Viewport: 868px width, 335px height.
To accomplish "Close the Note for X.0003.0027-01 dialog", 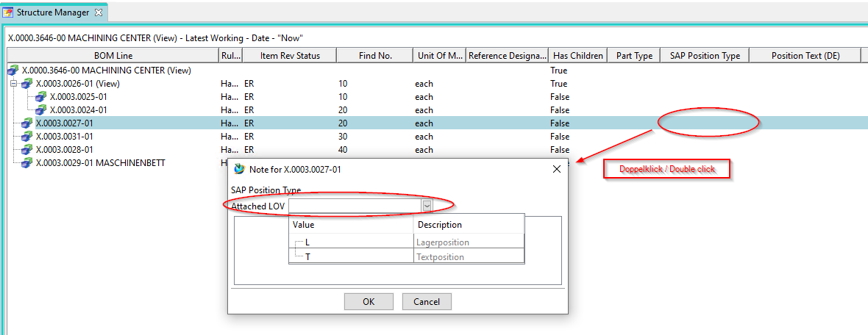I will click(x=557, y=169).
